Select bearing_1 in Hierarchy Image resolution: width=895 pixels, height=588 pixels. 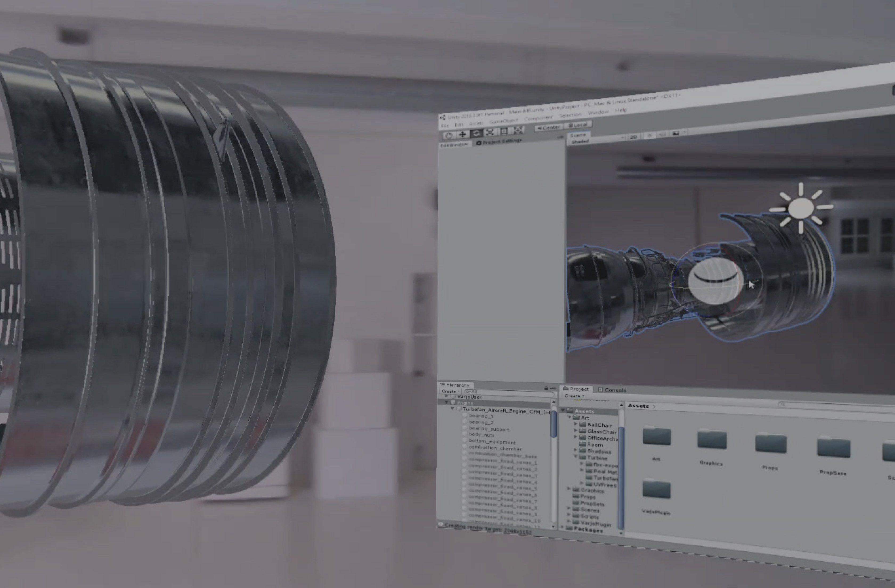pos(481,416)
